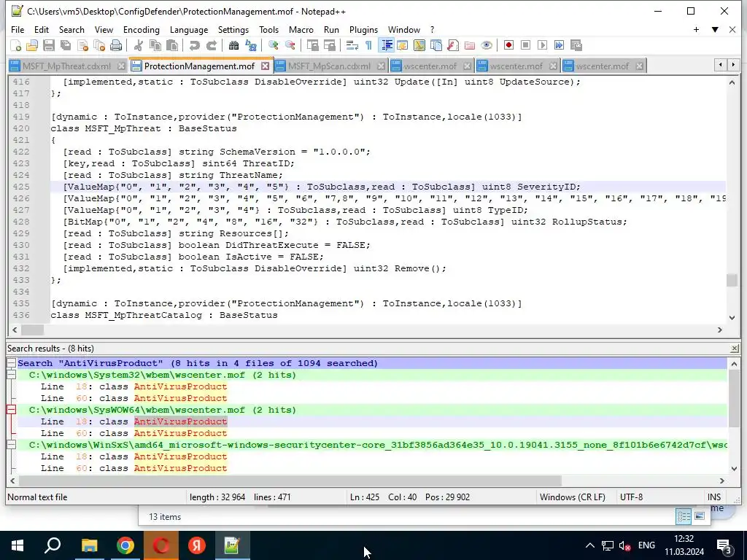The height and width of the screenshot is (560, 747).
Task: Open Find with the binoculars icon
Action: click(233, 45)
